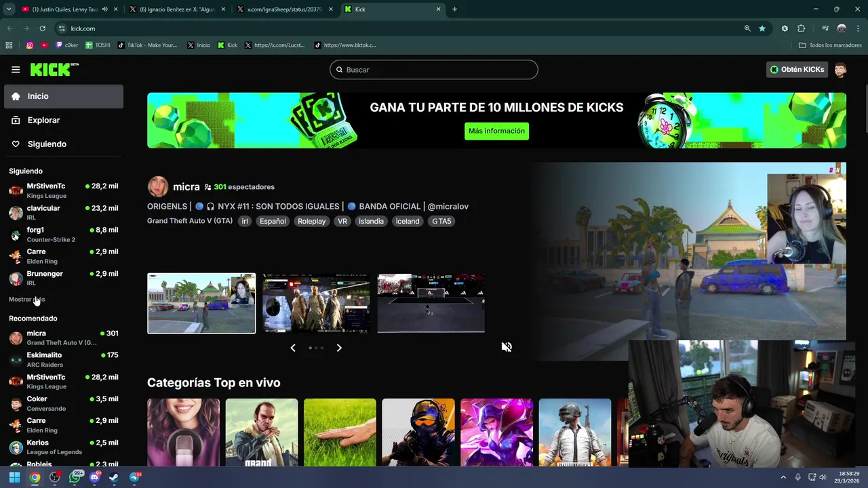Open the microphone woman category card
The width and height of the screenshot is (868, 488).
click(x=183, y=432)
